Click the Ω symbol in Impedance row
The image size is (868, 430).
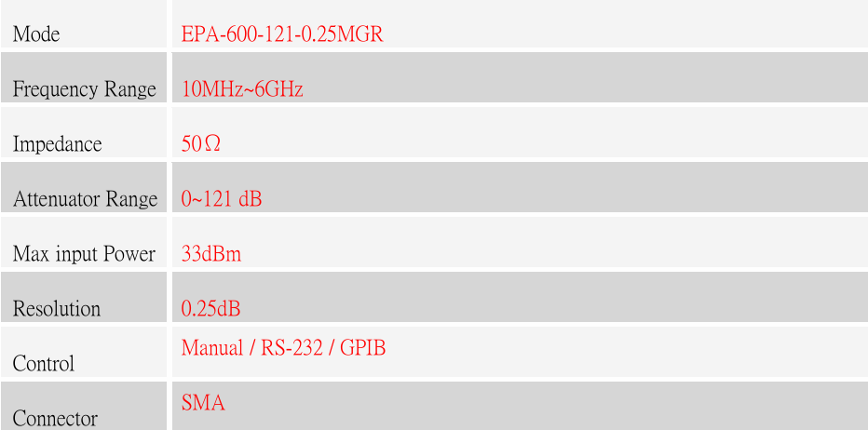tap(213, 144)
